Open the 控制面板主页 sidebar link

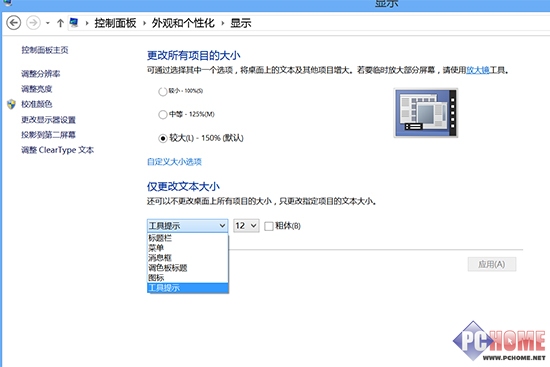(x=45, y=50)
